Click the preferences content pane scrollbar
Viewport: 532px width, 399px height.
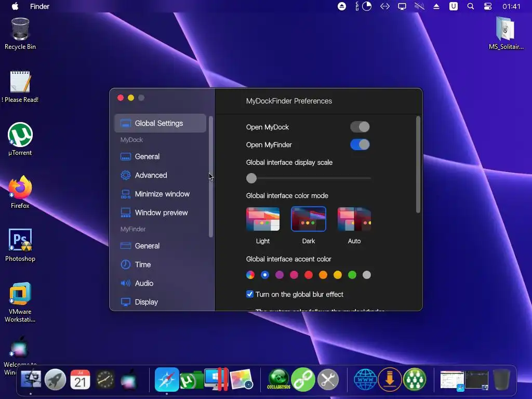pos(418,165)
